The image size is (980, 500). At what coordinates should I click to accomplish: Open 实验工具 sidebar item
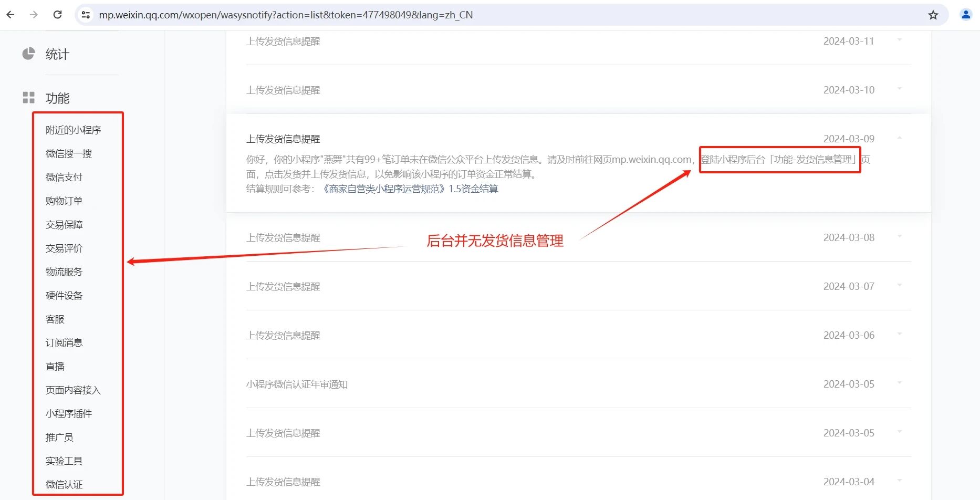(64, 461)
